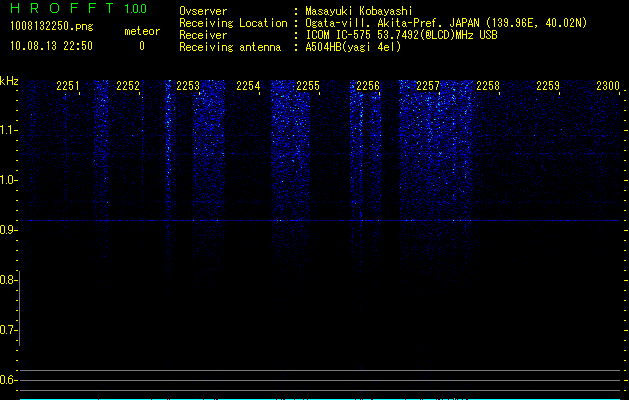Click the A504HB(yagi 4el) antenna text

(353, 47)
